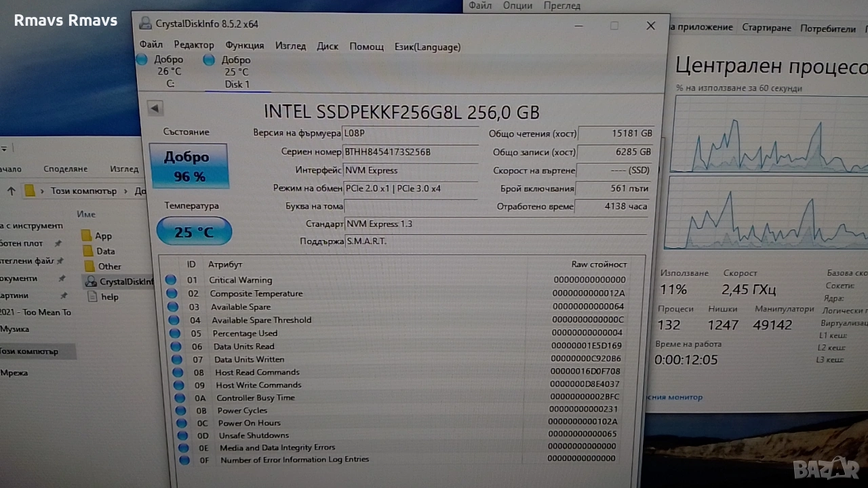This screenshot has height=488, width=868.
Task: Select the Percentage Used attribute row
Action: (x=245, y=333)
